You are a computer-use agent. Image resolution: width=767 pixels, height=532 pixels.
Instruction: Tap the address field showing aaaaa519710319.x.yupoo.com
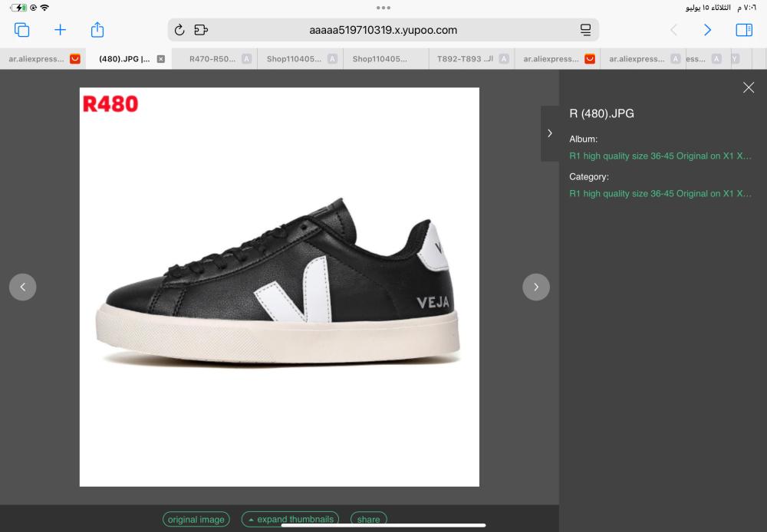click(x=383, y=30)
